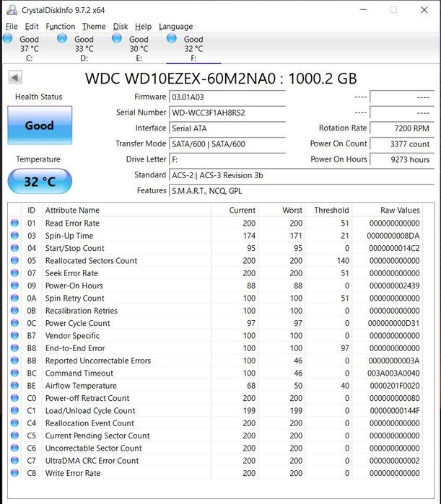Image resolution: width=441 pixels, height=504 pixels.
Task: Click the Standard field ACS-2 | ACS-3 Revision 3b
Action: (302, 175)
